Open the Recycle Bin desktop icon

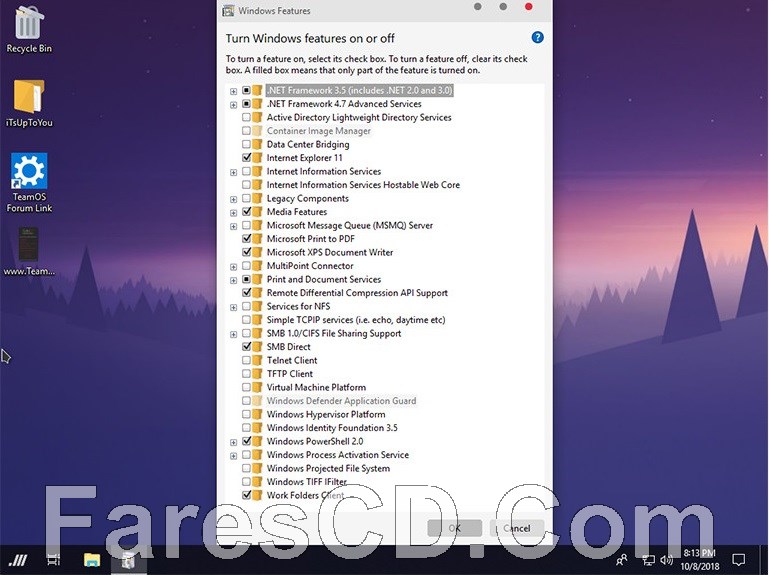click(28, 28)
